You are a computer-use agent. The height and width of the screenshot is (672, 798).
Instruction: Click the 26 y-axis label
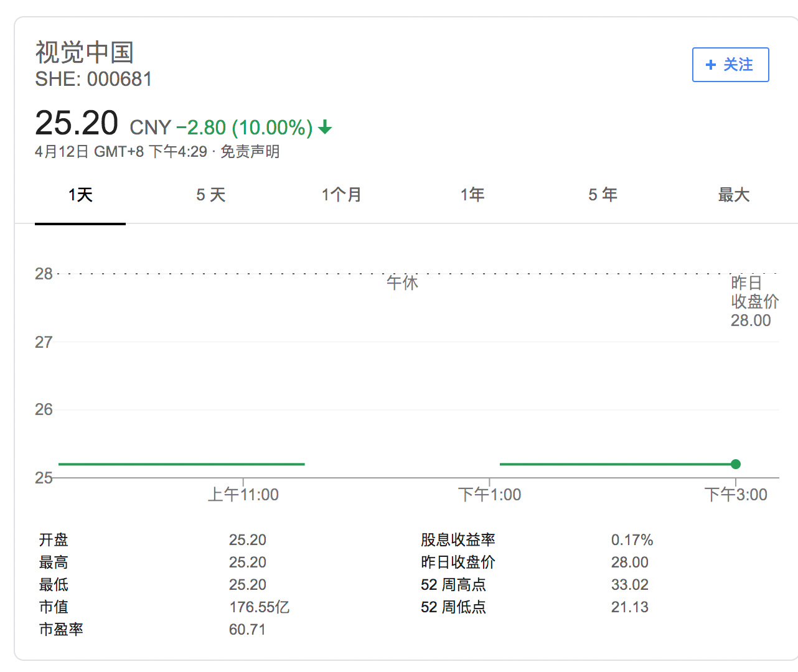pyautogui.click(x=44, y=409)
